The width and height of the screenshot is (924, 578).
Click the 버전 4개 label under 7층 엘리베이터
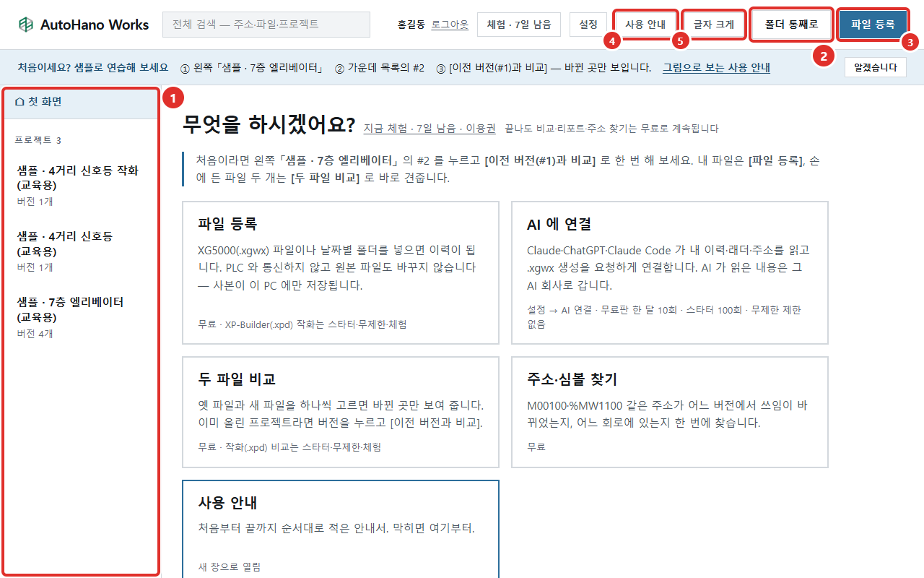point(35,334)
